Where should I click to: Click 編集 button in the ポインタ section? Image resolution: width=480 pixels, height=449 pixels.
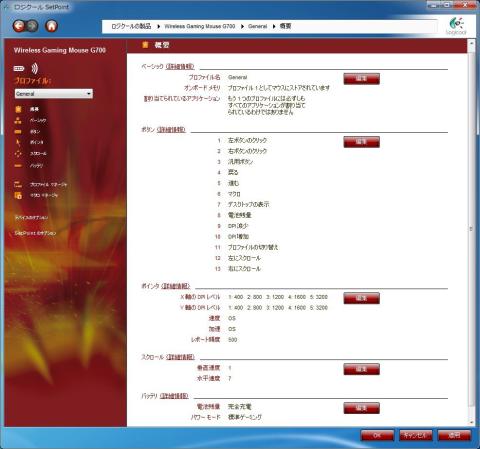tap(362, 298)
